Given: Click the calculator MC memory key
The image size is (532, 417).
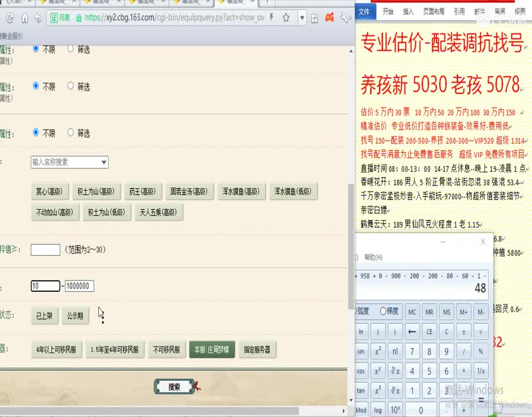Looking at the screenshot, I should tap(412, 311).
